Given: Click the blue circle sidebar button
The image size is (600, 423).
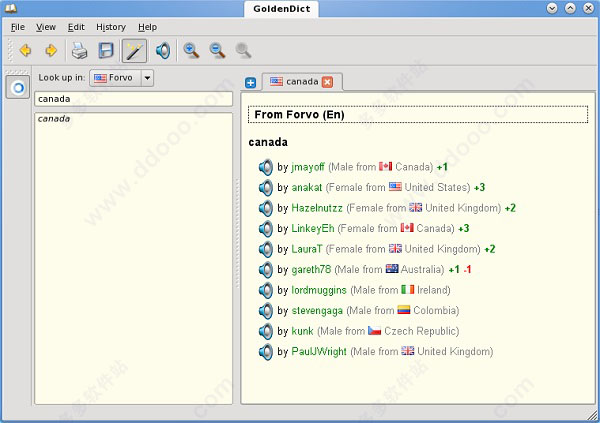Looking at the screenshot, I should click(x=18, y=88).
